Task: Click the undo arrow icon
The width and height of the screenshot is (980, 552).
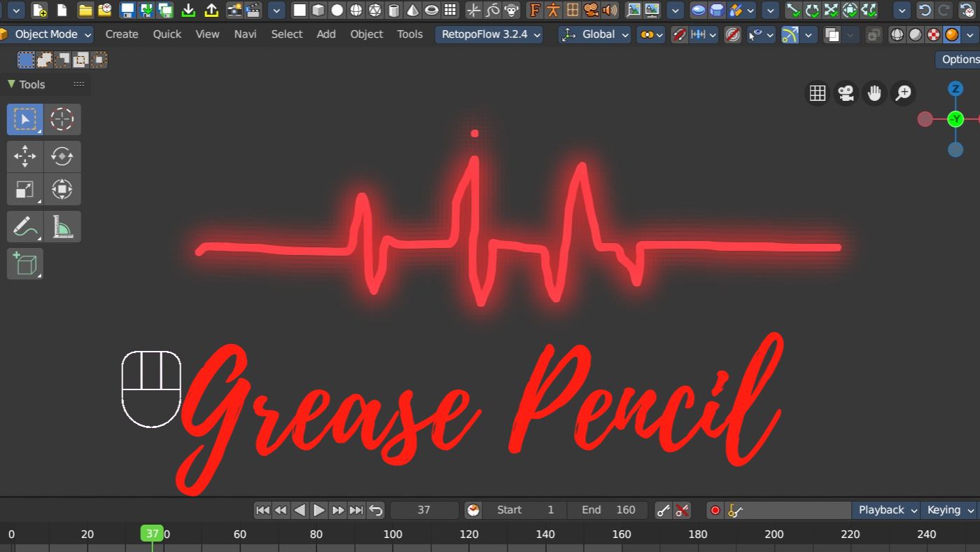Action: [925, 11]
